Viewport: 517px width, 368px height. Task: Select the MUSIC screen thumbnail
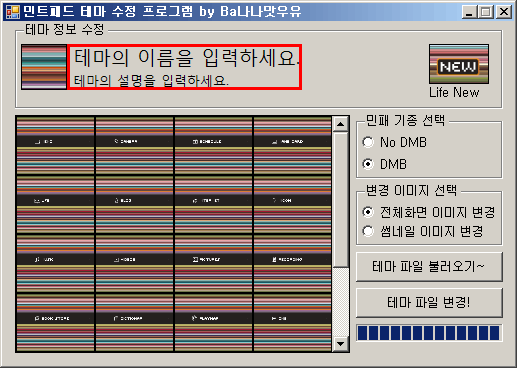pos(55,263)
